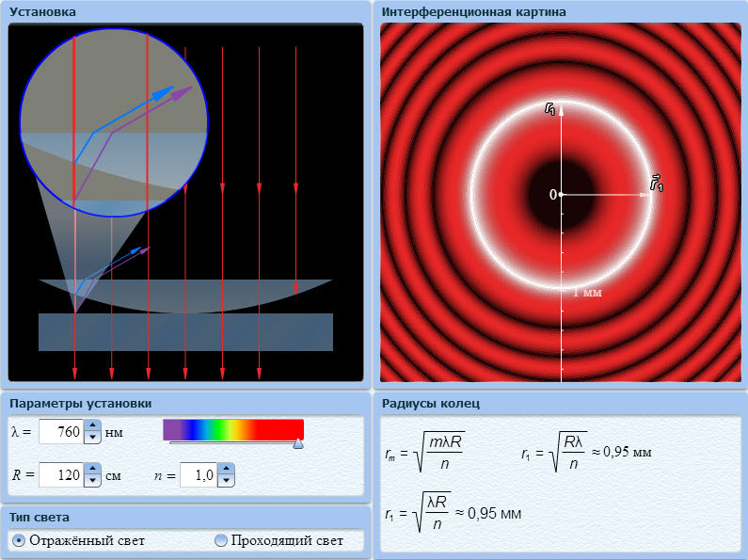Click the upper right r1 ≈ 0,95 мм formula
Viewport: 748px width, 560px height.
[586, 452]
